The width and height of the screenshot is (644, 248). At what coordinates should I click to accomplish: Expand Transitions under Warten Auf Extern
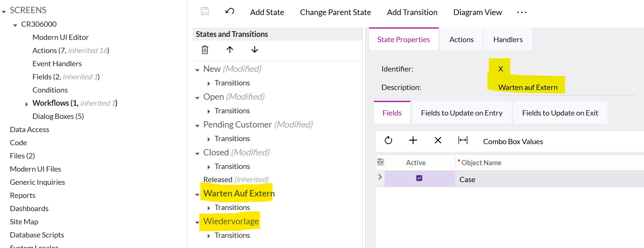click(x=209, y=208)
